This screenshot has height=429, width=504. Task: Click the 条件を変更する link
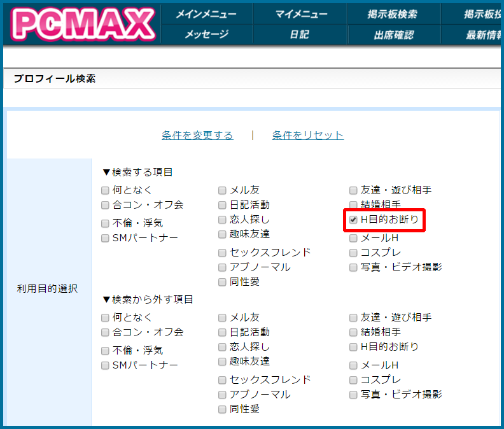pyautogui.click(x=197, y=135)
